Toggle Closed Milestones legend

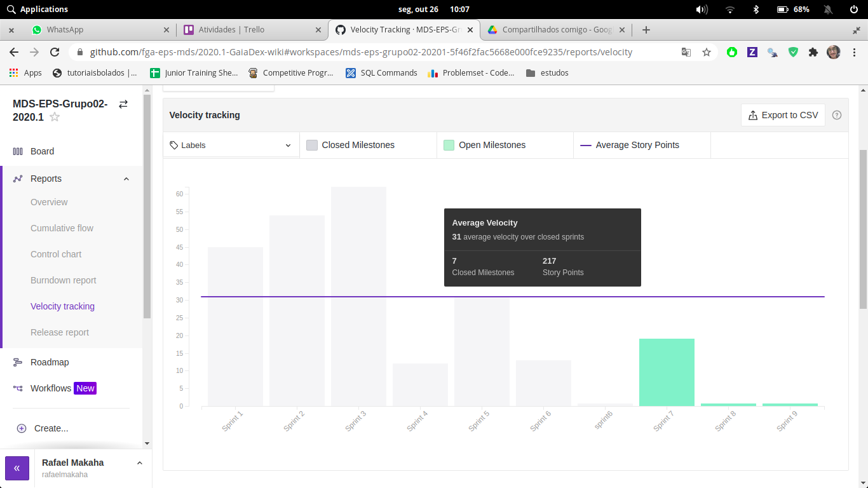(x=350, y=145)
